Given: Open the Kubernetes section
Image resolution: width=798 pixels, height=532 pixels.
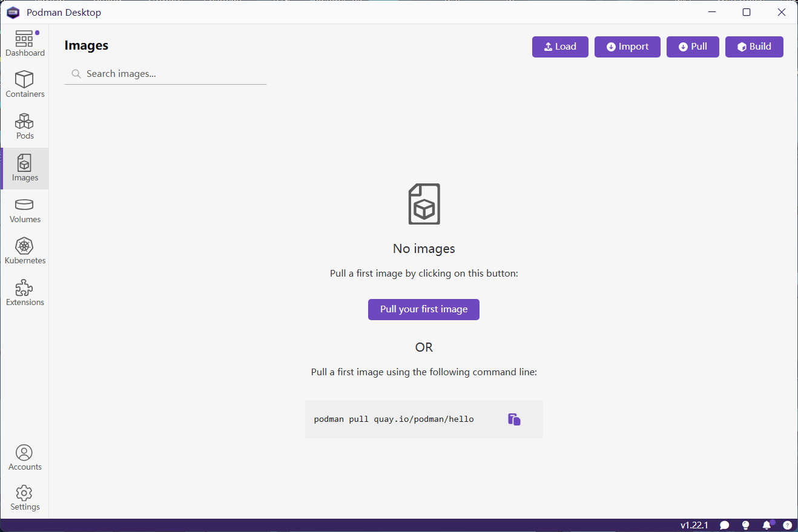Looking at the screenshot, I should coord(25,251).
